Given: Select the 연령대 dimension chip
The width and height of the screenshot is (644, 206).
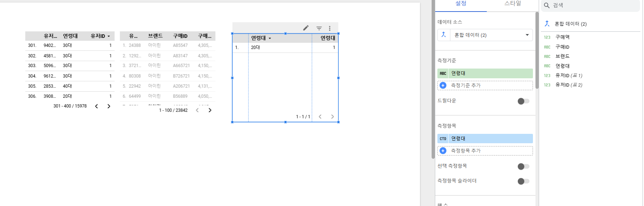Looking at the screenshot, I should (485, 73).
